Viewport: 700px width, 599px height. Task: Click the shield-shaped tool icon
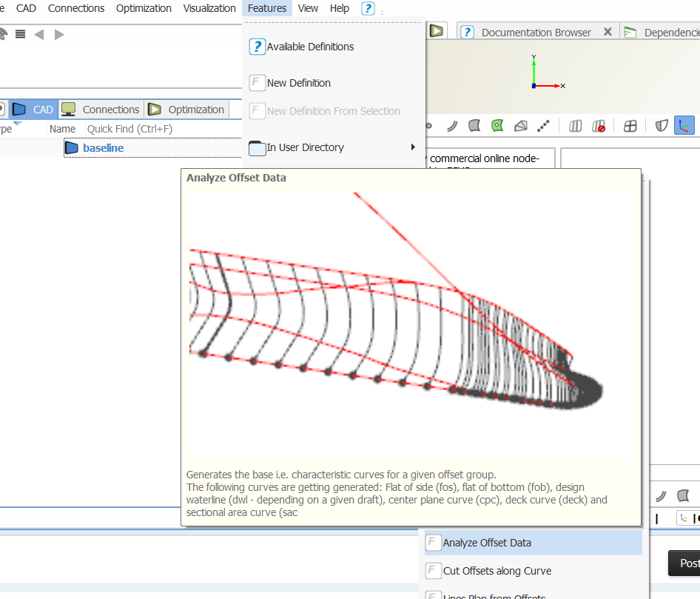click(x=661, y=126)
